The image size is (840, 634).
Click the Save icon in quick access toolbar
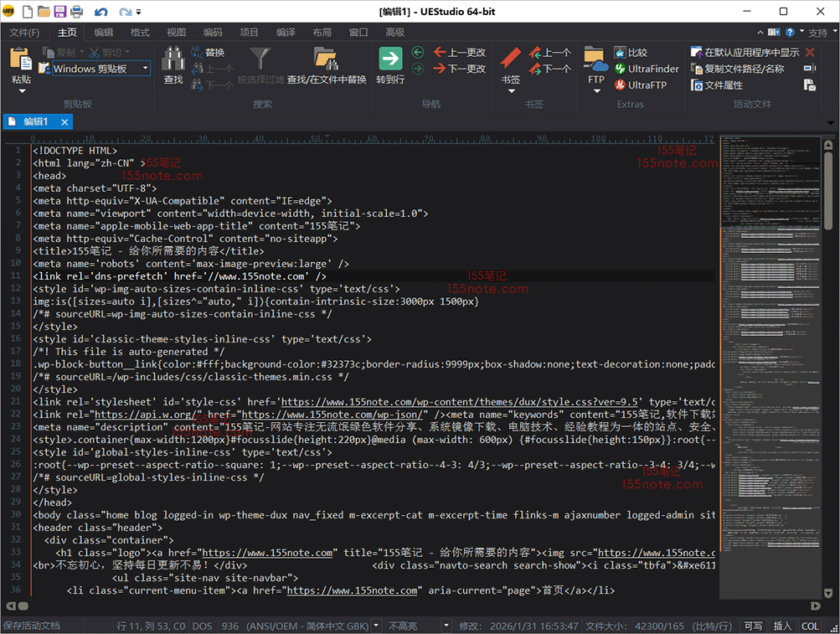(x=60, y=12)
